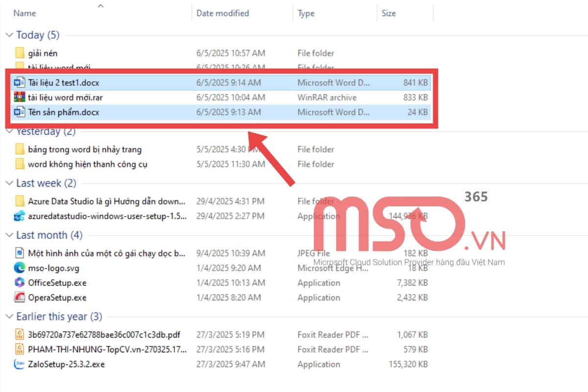The image size is (588, 392).
Task: Select file name OperaSetup.exe
Action: click(57, 297)
